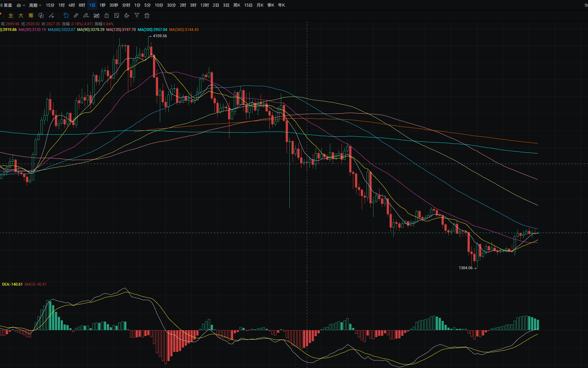Open the funnel filter icon
The width and height of the screenshot is (588, 368).
(x=137, y=15)
